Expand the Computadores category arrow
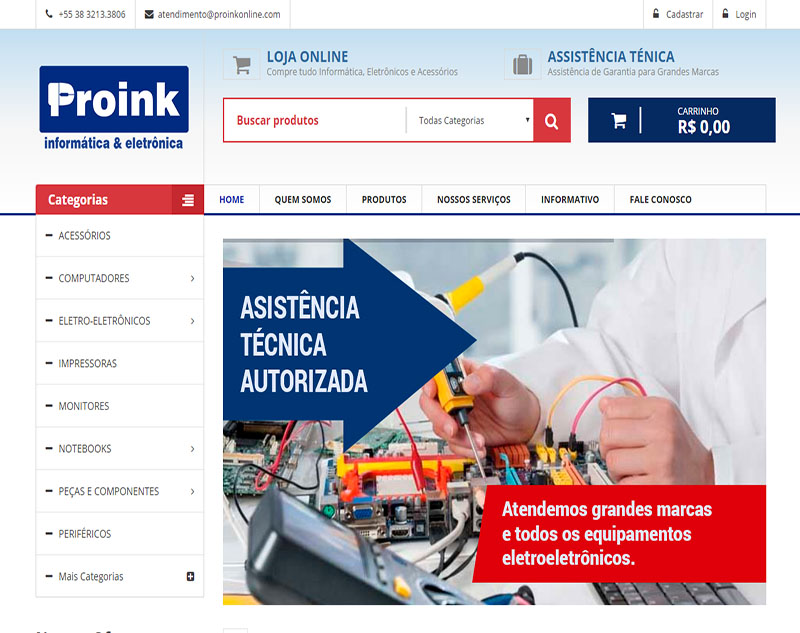 [192, 278]
